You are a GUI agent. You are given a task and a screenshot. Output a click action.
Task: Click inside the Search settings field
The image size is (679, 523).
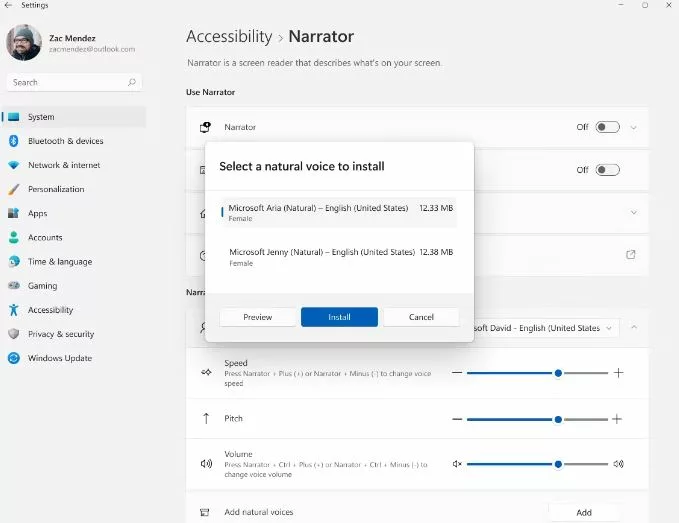(74, 82)
